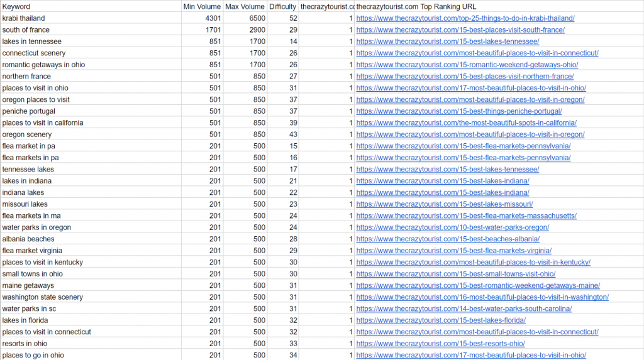Select the 'Max Volume' header cell
644x360 pixels.
245,6
